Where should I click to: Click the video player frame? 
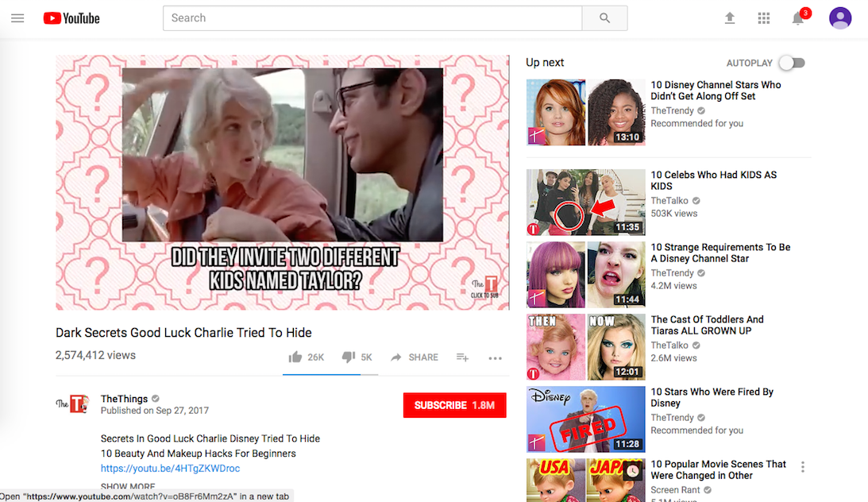coord(283,182)
